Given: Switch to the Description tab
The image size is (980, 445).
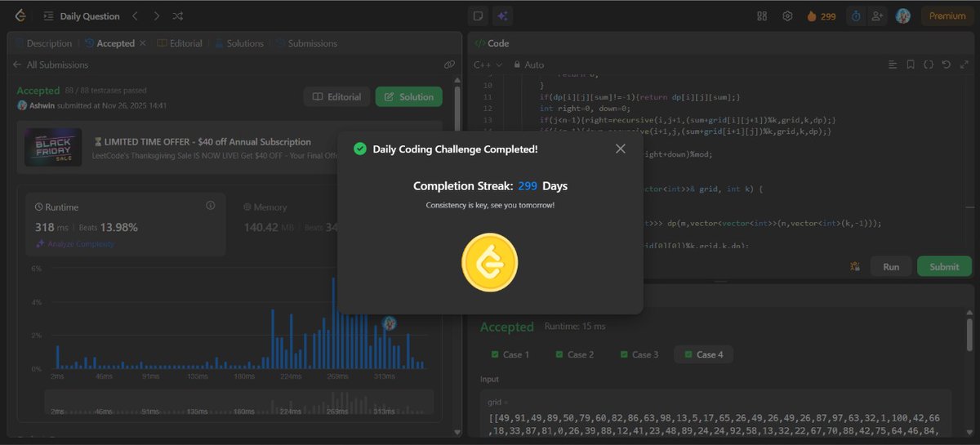Looking at the screenshot, I should (42, 43).
